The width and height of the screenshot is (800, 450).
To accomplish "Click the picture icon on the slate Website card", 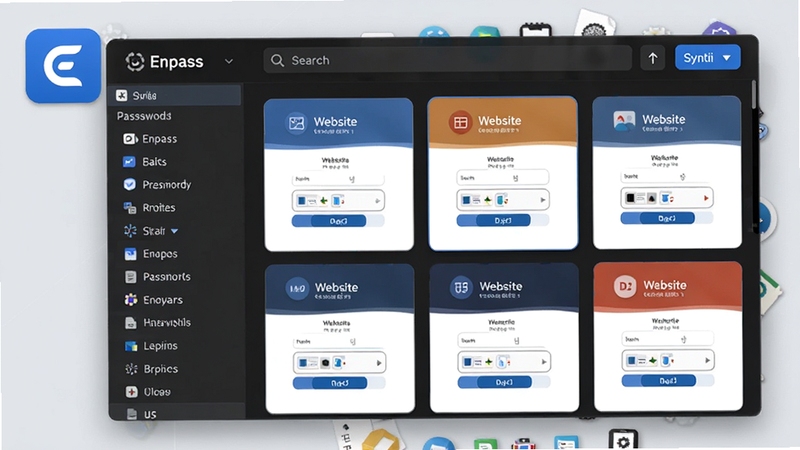I will (624, 121).
